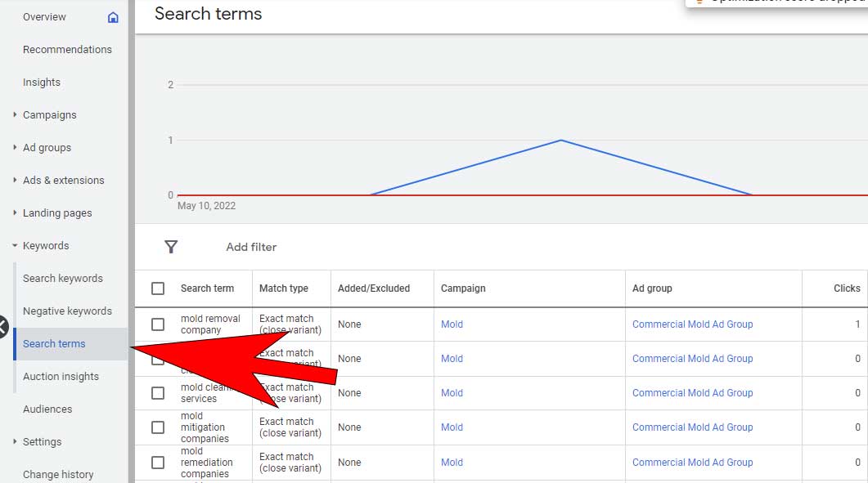868x483 pixels.
Task: Expand the Settings section arrow
Action: click(15, 442)
